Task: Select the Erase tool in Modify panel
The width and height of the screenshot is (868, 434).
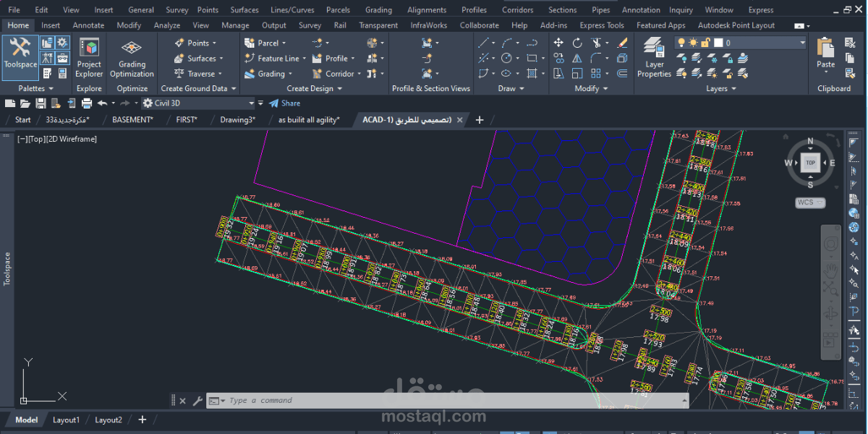Action: coord(622,43)
